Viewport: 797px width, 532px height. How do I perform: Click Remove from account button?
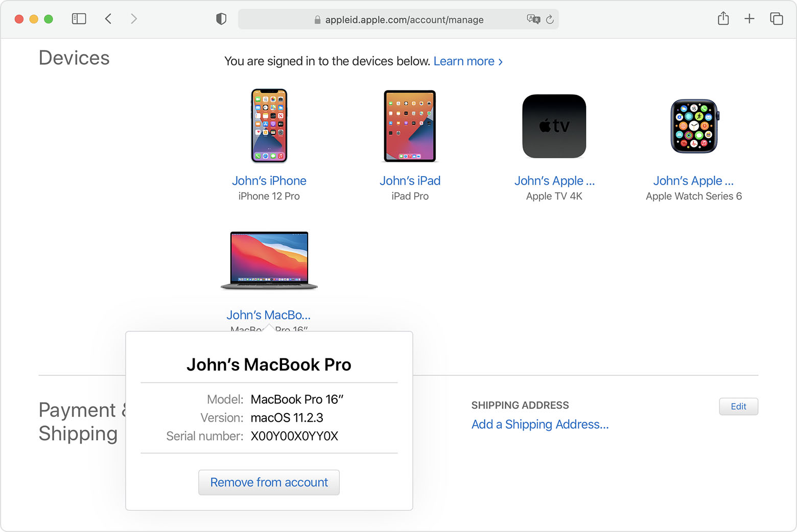[269, 482]
